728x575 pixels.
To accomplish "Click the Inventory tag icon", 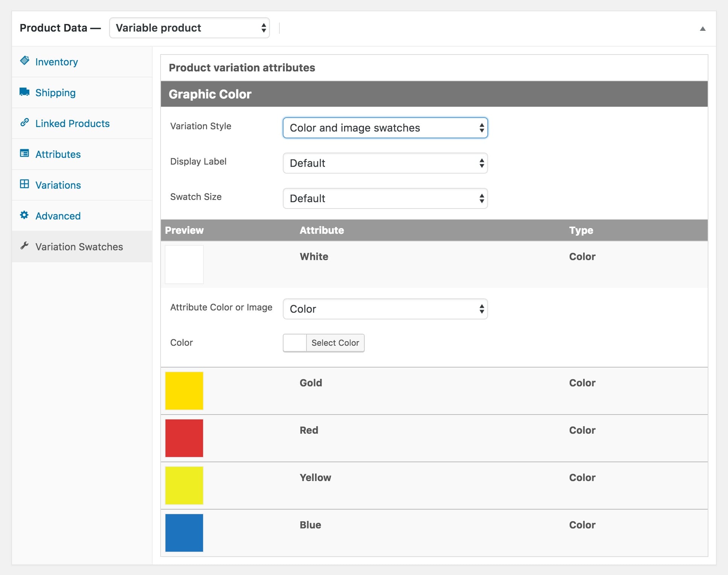I will pos(25,61).
